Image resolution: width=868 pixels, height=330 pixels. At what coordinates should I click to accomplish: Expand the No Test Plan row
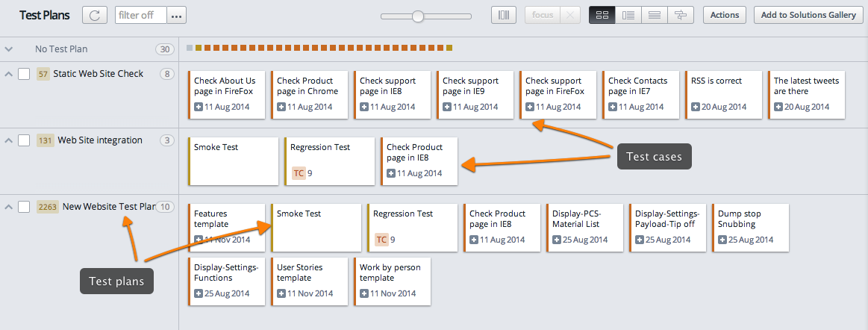click(8, 49)
